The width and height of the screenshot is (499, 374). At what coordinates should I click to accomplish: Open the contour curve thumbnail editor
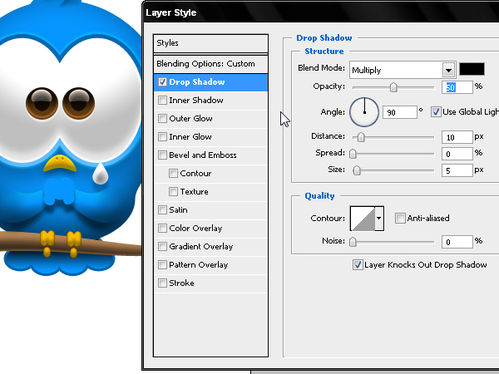[363, 218]
